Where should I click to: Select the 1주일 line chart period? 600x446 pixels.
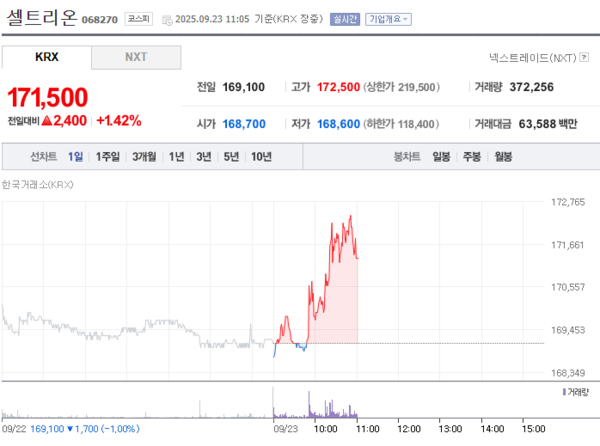(x=108, y=156)
